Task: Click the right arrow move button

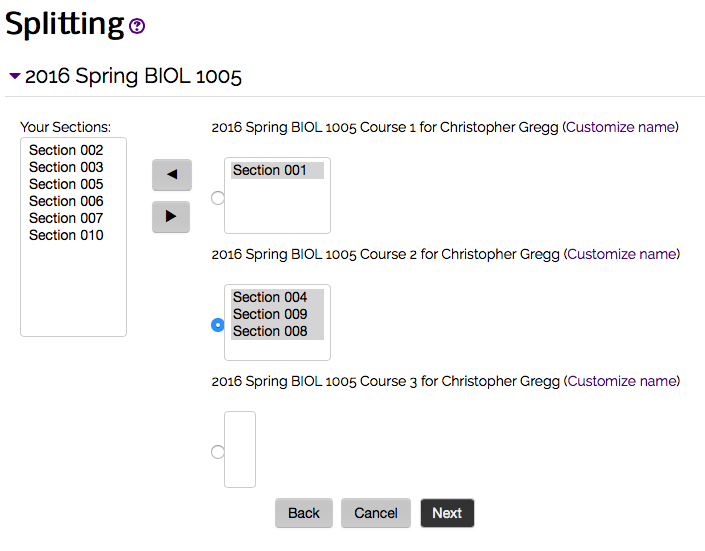Action: pos(171,216)
